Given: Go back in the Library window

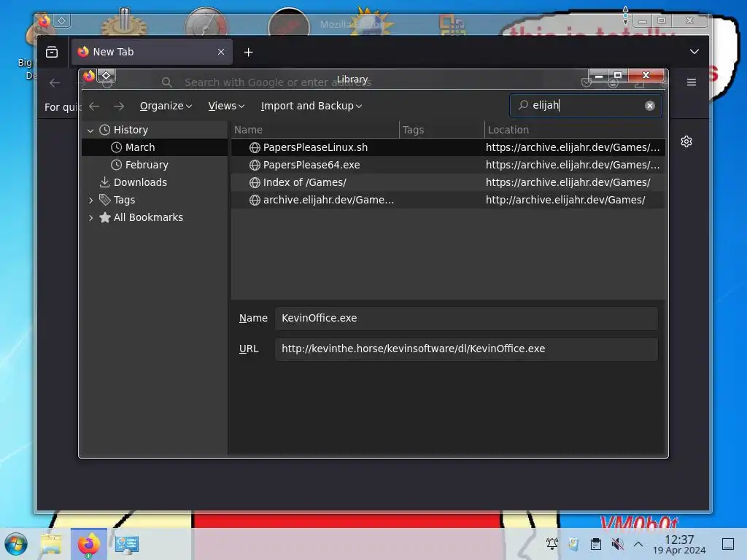Looking at the screenshot, I should coord(94,106).
